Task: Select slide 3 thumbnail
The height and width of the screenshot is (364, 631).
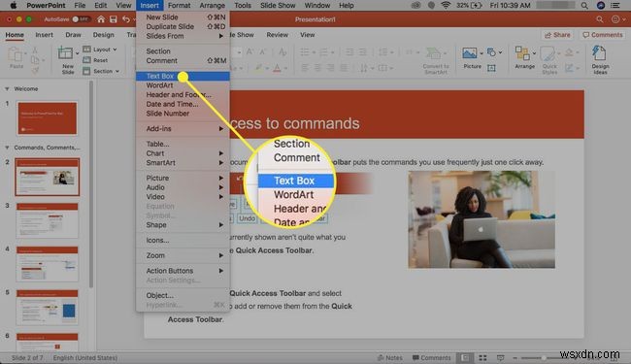Action: 48,220
